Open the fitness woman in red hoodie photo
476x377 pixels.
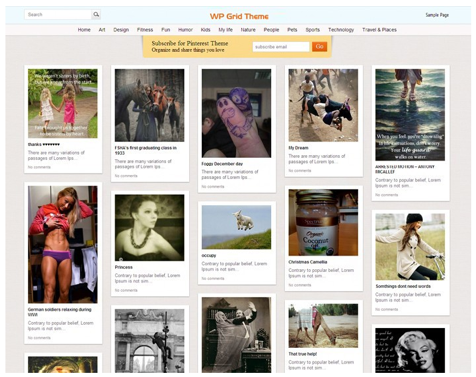(x=63, y=244)
